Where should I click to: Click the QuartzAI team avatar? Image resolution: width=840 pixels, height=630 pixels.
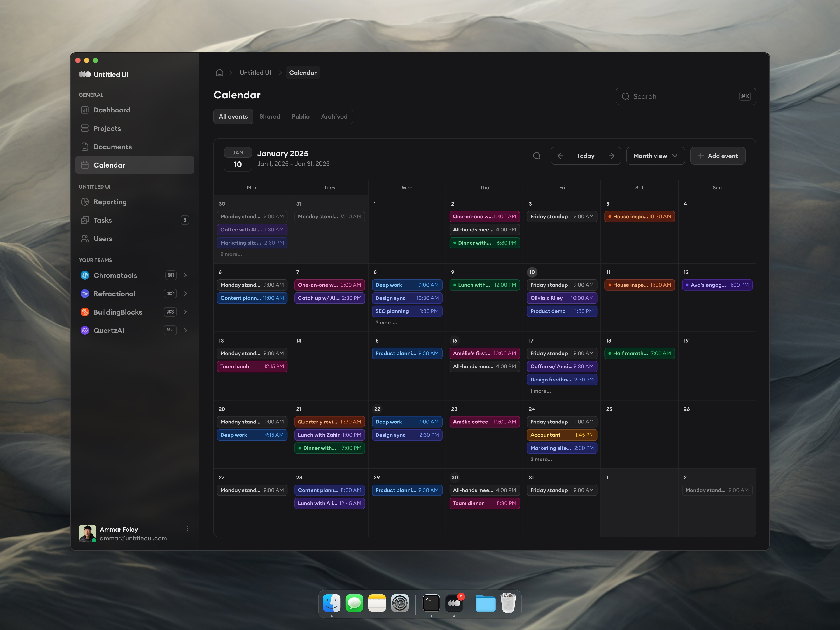[85, 330]
